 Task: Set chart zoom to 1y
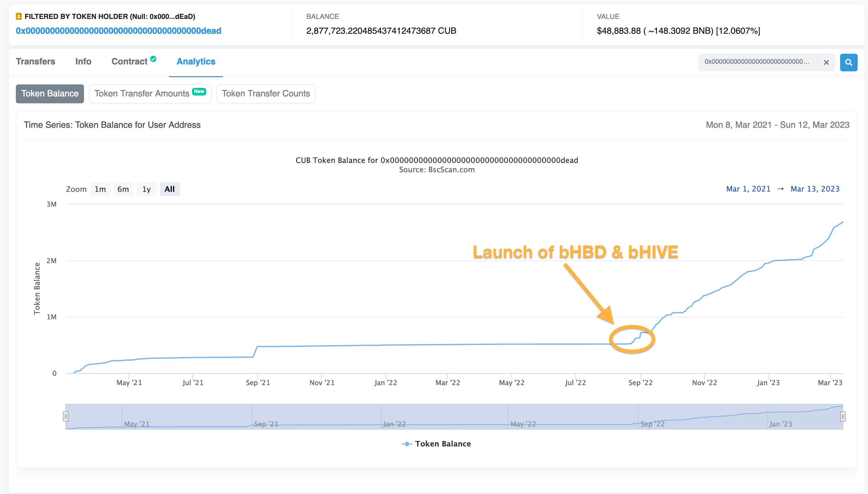click(147, 189)
